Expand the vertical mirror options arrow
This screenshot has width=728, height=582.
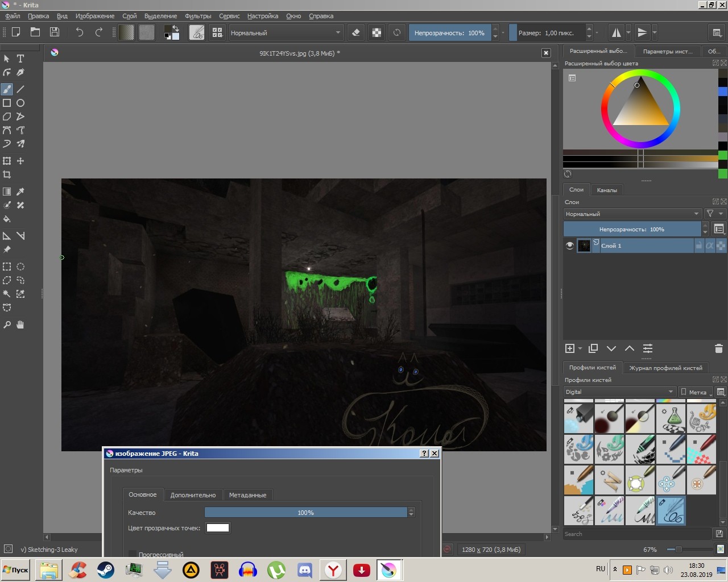point(655,32)
